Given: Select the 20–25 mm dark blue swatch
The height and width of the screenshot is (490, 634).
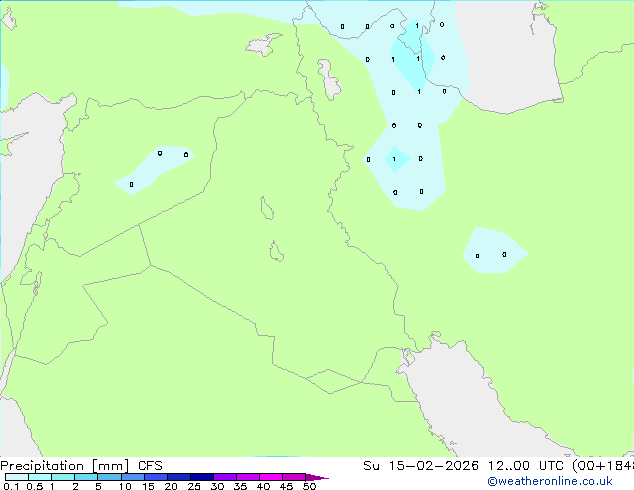Looking at the screenshot, I should (178, 477).
